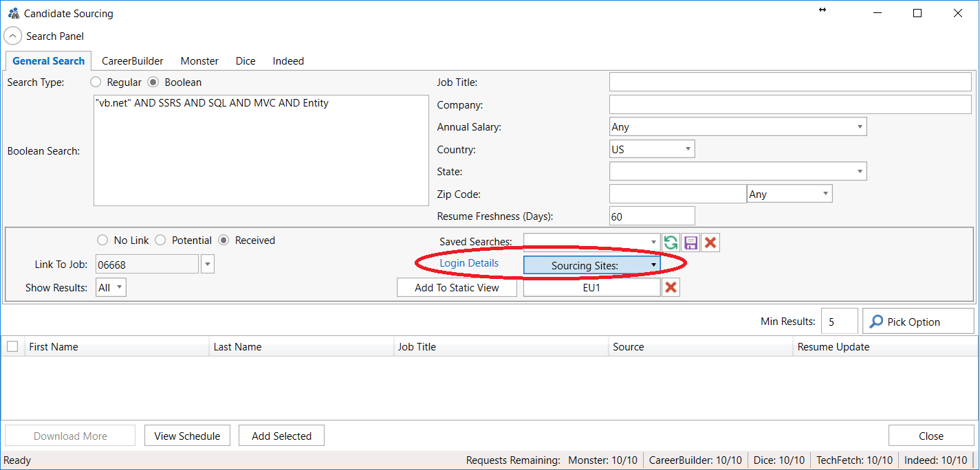Click the View Schedule button
980x470 pixels.
187,436
